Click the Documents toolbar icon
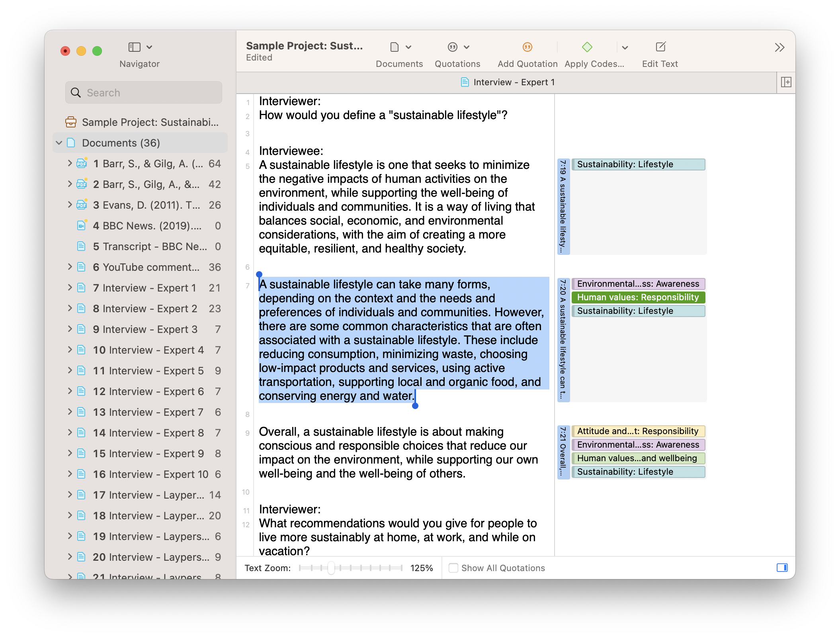Screen dimensions: 840x638 pyautogui.click(x=395, y=47)
